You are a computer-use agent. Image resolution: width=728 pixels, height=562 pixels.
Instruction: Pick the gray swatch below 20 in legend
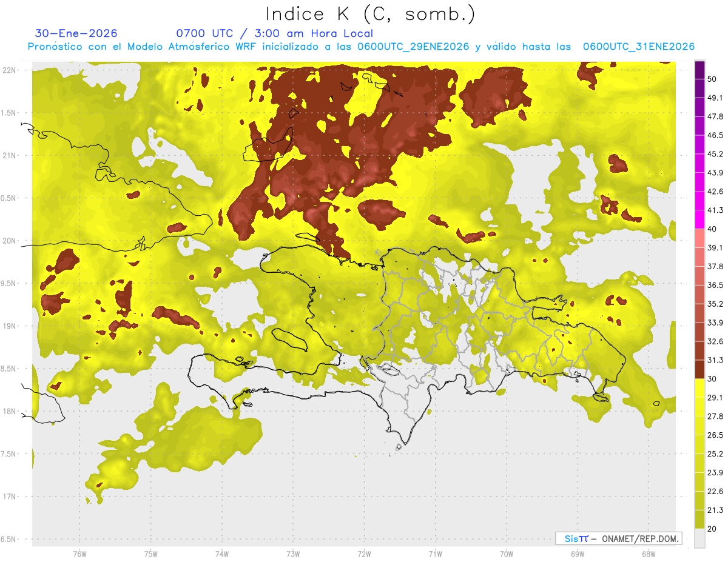(x=699, y=538)
